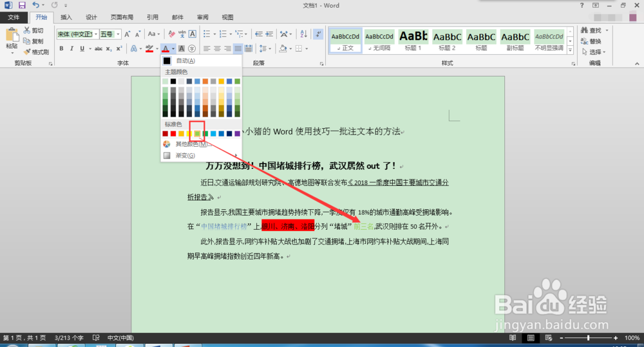Switch to the 设计 (Design) tab
The width and height of the screenshot is (644, 347).
pyautogui.click(x=91, y=17)
